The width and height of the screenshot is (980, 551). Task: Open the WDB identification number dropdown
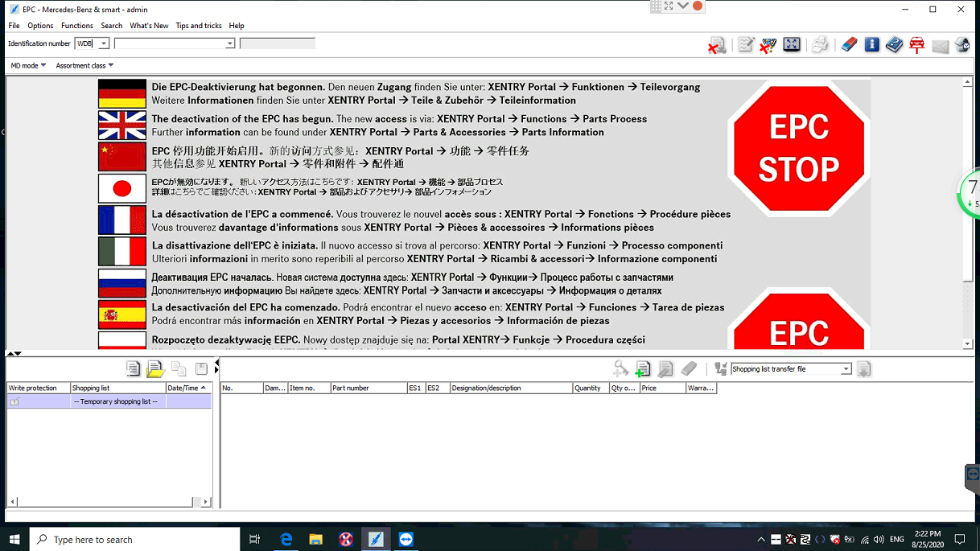click(104, 43)
